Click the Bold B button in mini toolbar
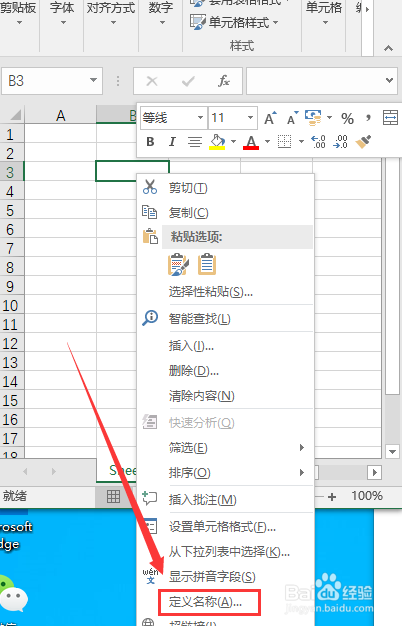 (150, 142)
